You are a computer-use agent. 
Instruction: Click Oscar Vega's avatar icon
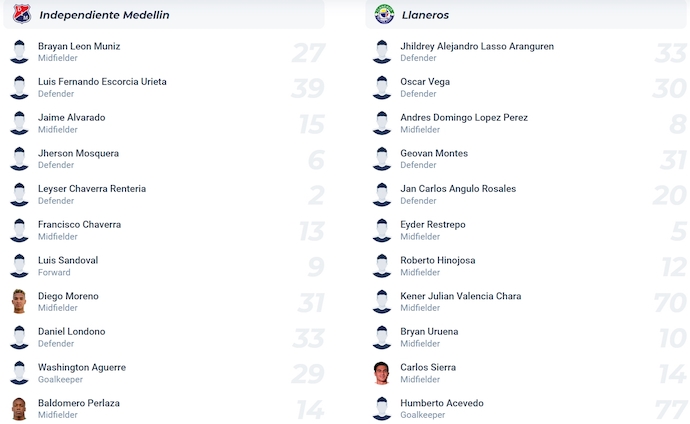point(381,88)
